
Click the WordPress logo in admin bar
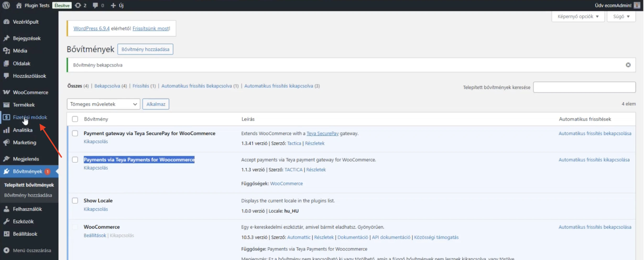coord(6,5)
